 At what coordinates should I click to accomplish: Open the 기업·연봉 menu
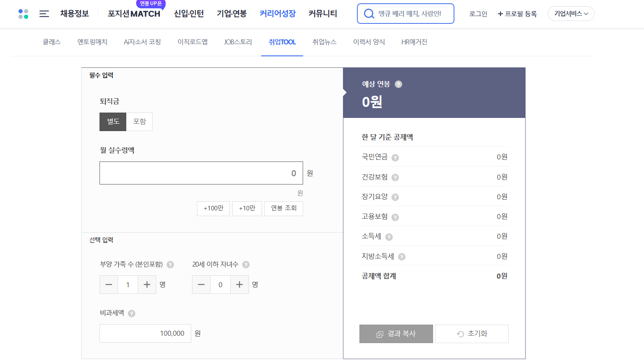231,13
